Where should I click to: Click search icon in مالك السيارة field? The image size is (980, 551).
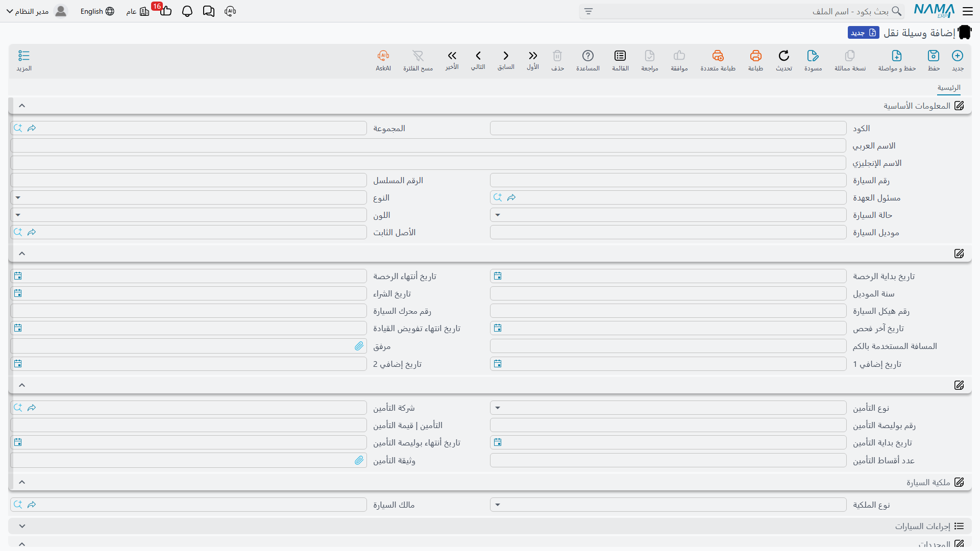pos(18,505)
